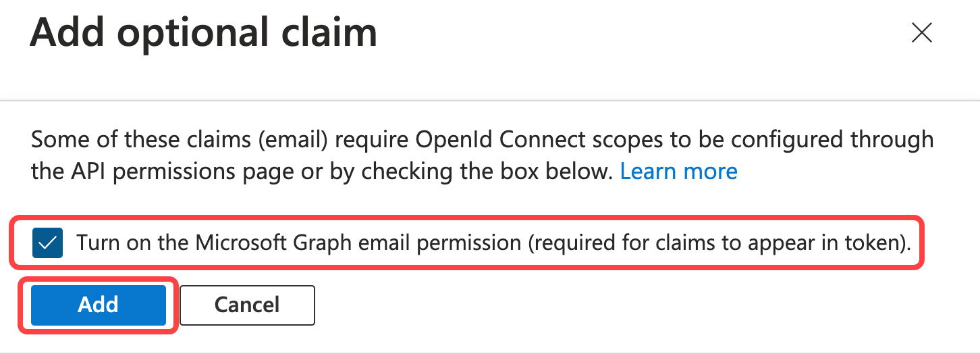
Task: Open the Learn more link
Action: [x=678, y=172]
